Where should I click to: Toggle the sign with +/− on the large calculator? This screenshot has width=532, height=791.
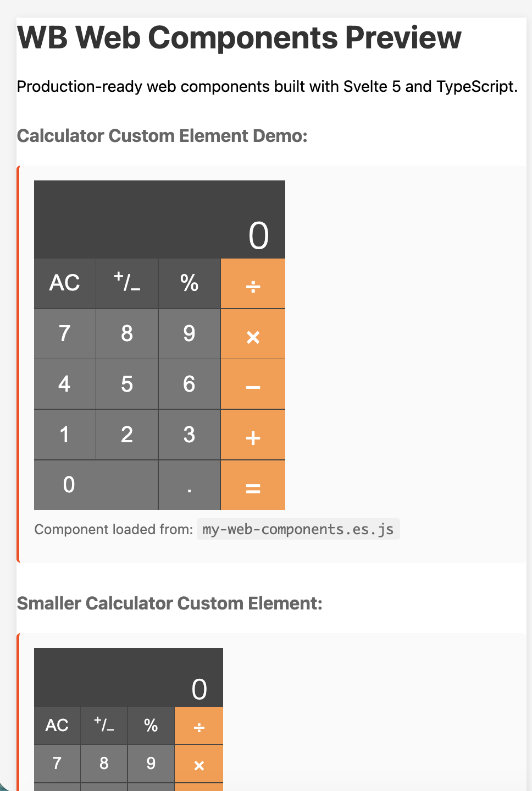[x=127, y=283]
